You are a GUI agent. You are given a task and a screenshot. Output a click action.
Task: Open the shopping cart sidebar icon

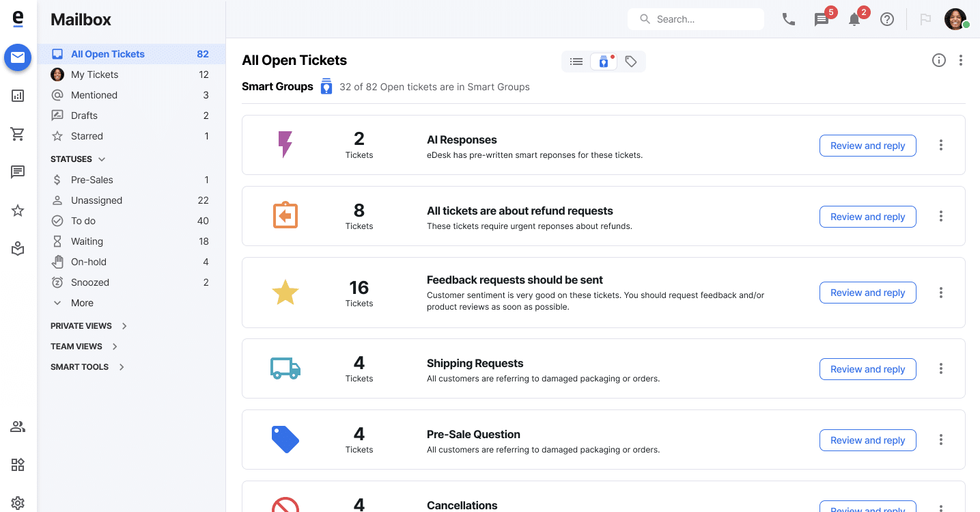click(x=18, y=134)
